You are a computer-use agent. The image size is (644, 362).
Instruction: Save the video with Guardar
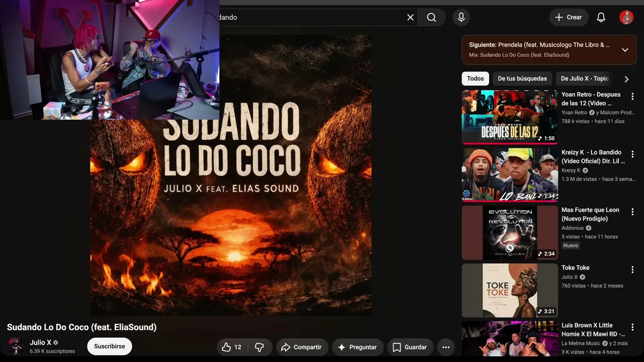(x=410, y=347)
